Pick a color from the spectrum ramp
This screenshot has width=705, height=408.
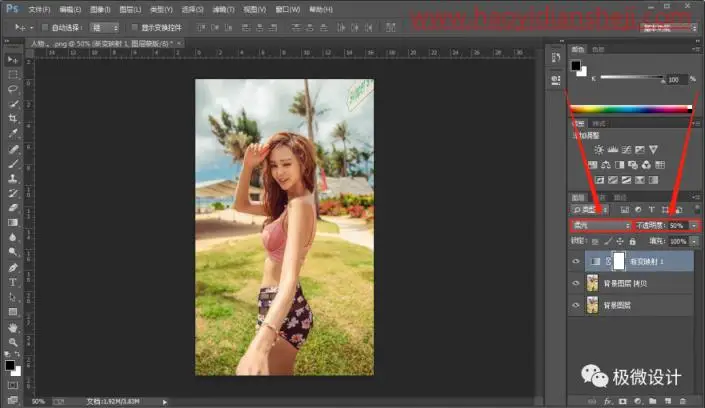[631, 109]
